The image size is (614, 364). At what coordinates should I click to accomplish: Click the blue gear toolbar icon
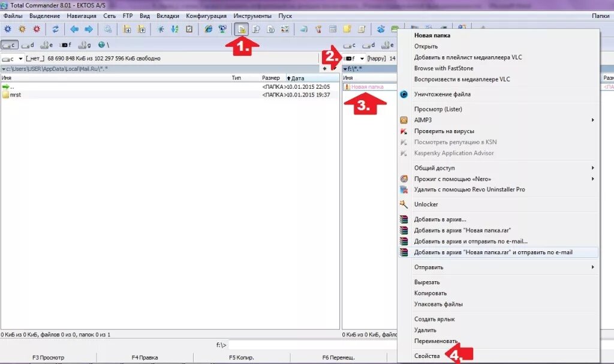(x=7, y=29)
